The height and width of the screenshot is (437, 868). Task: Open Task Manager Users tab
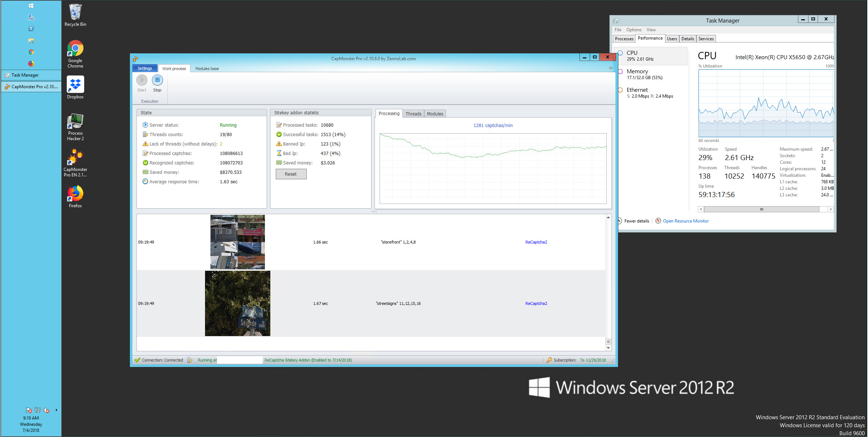672,39
